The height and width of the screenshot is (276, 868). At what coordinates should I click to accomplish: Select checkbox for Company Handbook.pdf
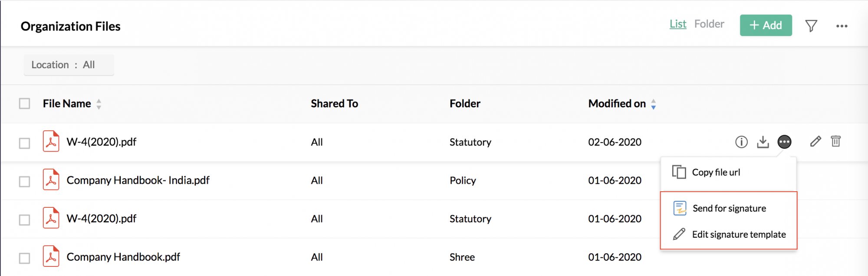25,258
